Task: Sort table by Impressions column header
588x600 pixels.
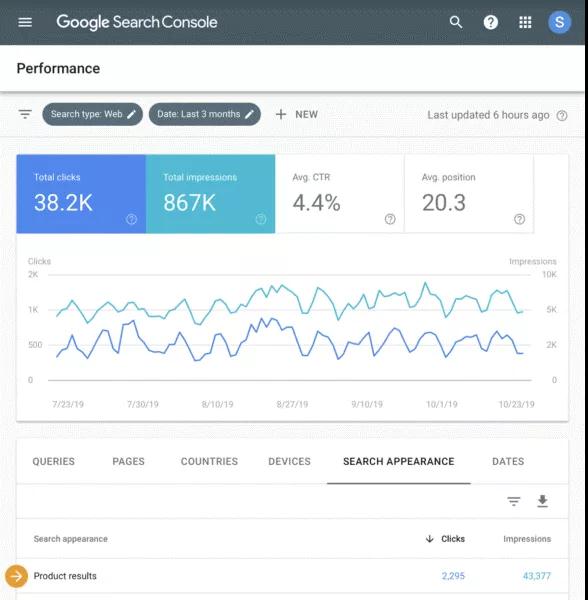Action: tap(527, 539)
